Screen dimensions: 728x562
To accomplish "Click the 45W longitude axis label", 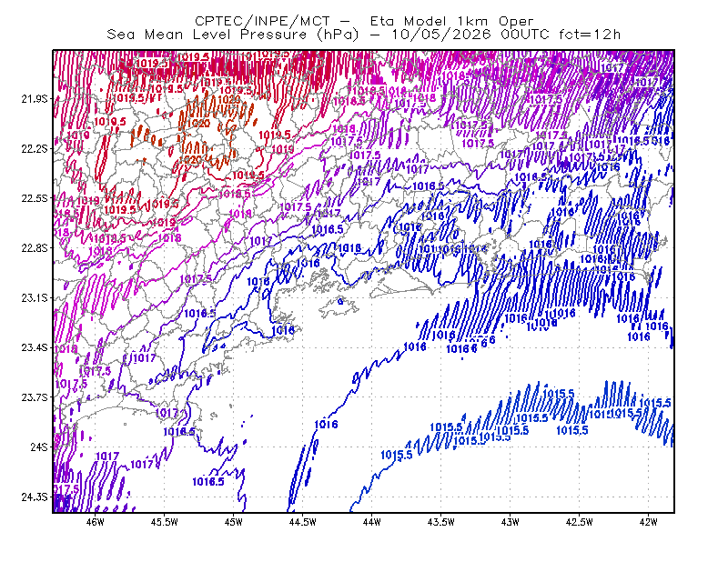I will point(234,522).
